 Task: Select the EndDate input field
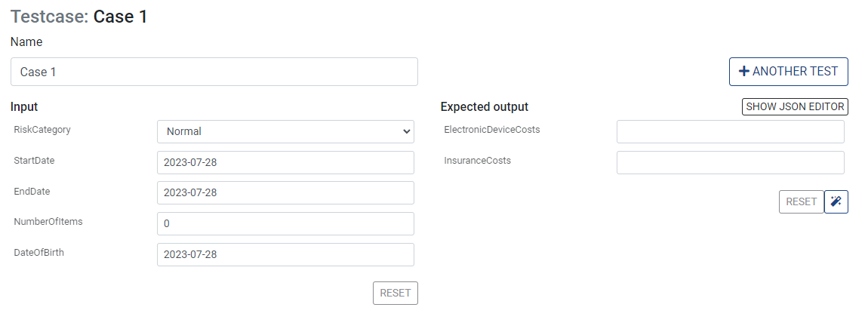(285, 192)
